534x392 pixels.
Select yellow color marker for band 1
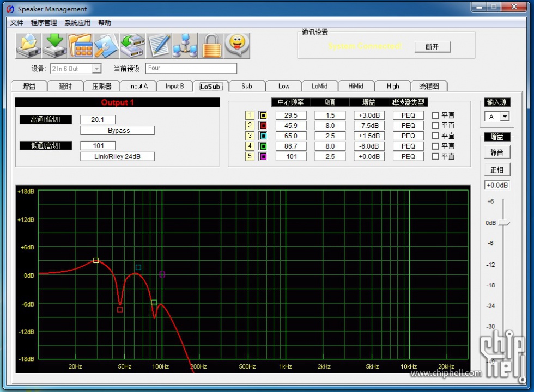(263, 115)
